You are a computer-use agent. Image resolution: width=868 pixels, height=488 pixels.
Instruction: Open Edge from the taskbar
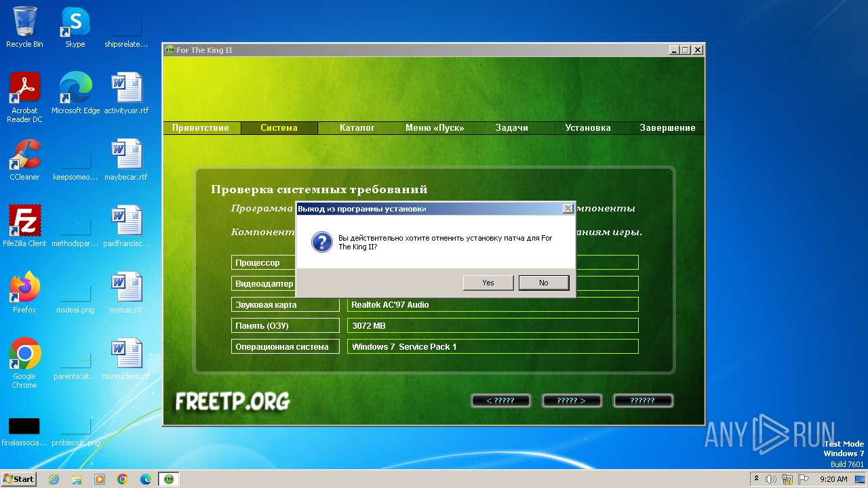coord(146,479)
